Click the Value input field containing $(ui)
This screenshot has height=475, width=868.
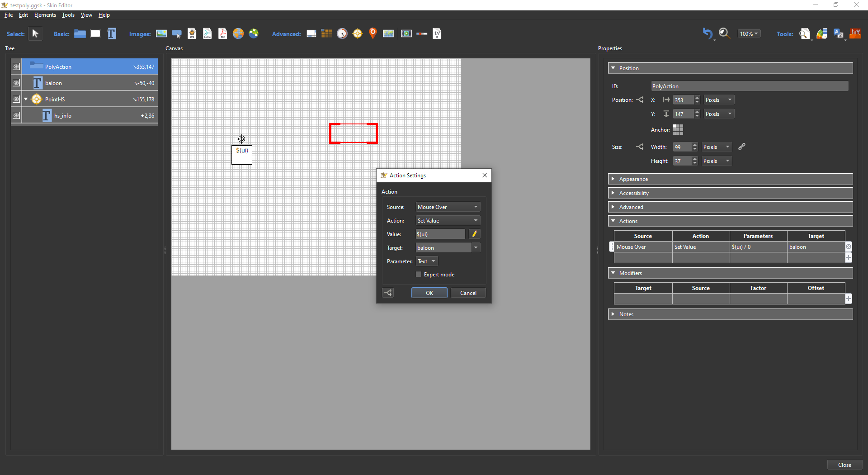440,234
